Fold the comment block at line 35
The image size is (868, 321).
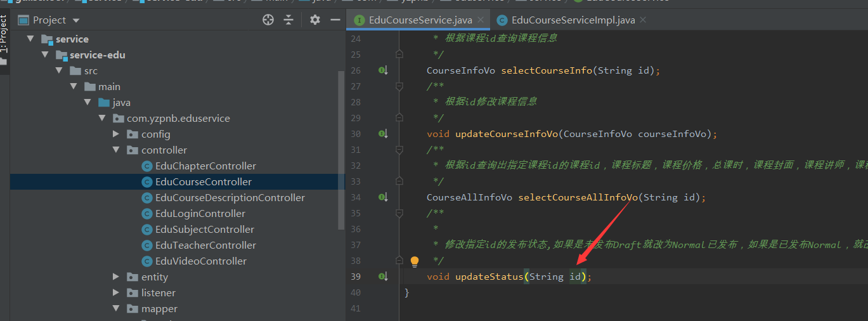(x=399, y=213)
